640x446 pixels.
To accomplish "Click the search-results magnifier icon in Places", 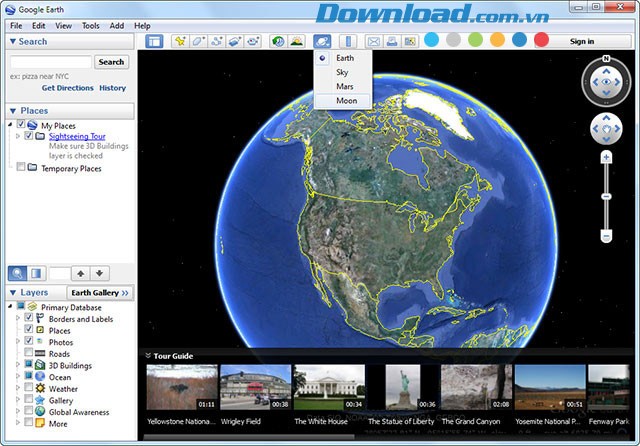I will coord(18,273).
